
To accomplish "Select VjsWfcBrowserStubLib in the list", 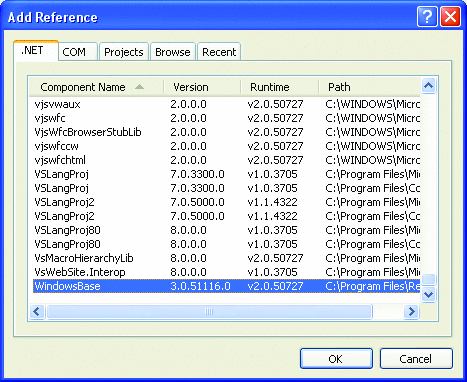I will 88,132.
